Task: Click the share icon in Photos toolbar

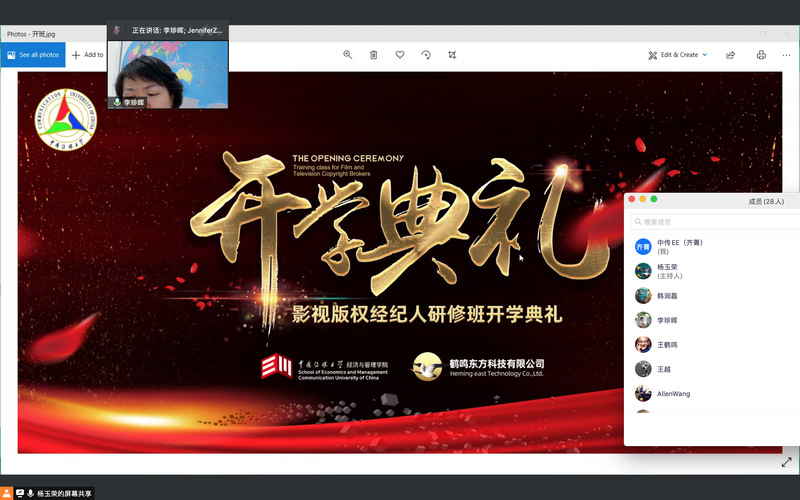Action: click(731, 55)
